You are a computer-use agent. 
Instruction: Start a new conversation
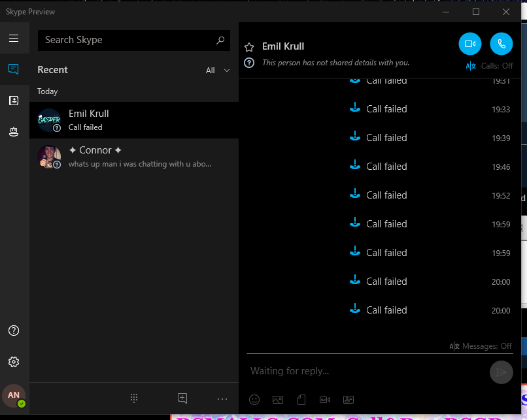point(182,398)
